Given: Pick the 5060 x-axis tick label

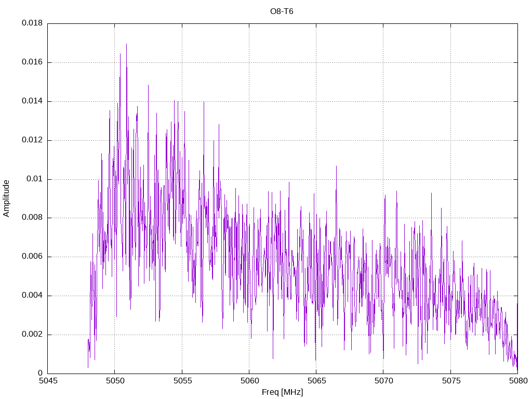Looking at the screenshot, I should pyautogui.click(x=249, y=381).
